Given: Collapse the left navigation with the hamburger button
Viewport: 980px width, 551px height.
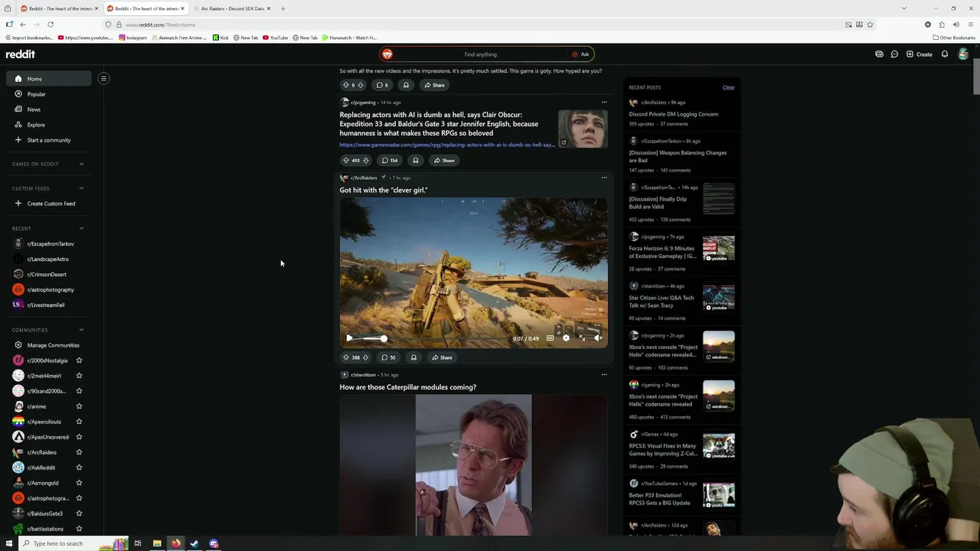Looking at the screenshot, I should tap(103, 78).
